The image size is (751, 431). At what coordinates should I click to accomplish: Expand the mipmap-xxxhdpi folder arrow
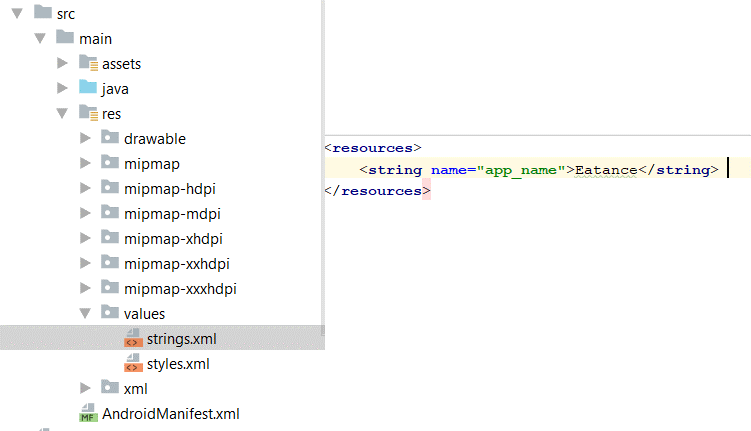pyautogui.click(x=85, y=288)
